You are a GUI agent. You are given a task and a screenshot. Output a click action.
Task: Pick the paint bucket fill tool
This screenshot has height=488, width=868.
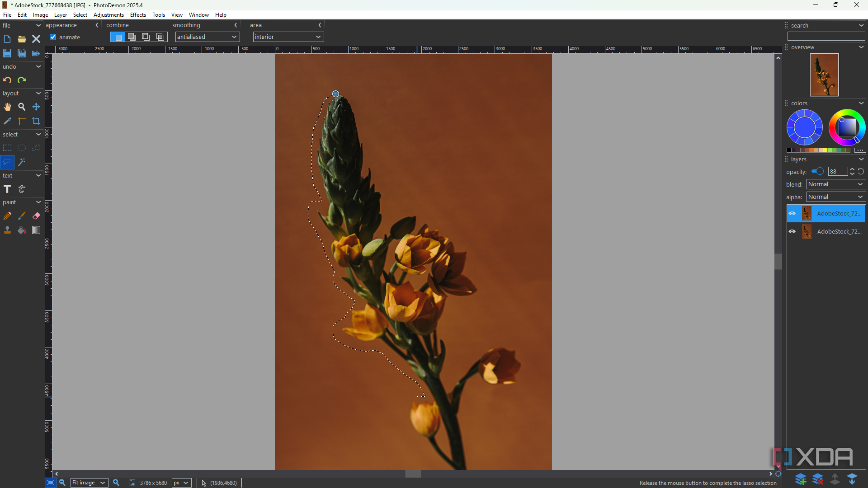coord(22,230)
